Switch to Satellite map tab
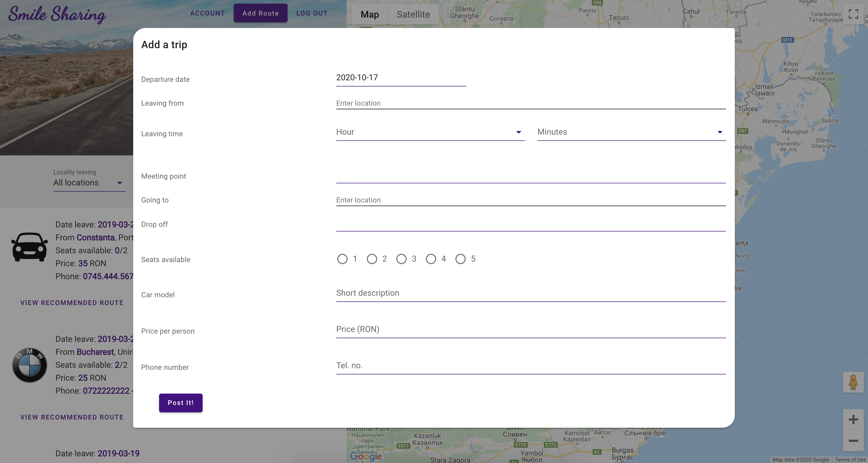 [x=413, y=15]
